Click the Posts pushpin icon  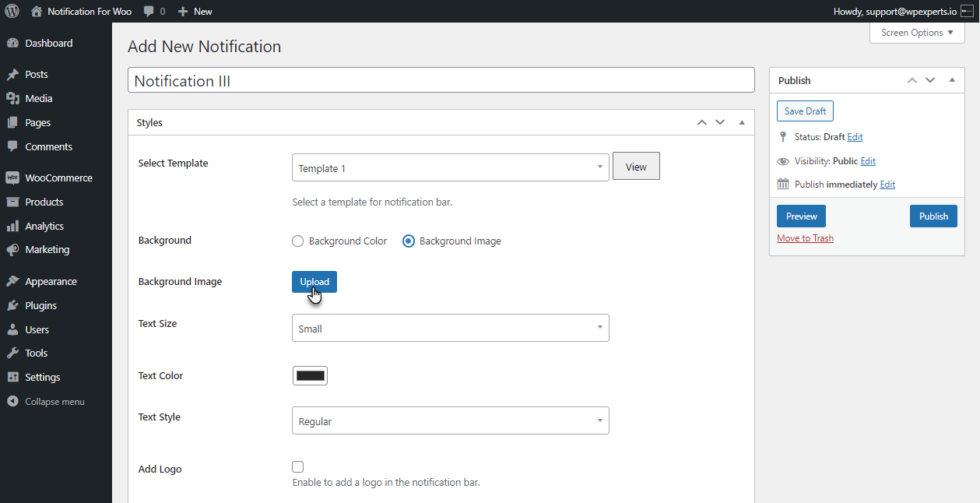tap(12, 75)
